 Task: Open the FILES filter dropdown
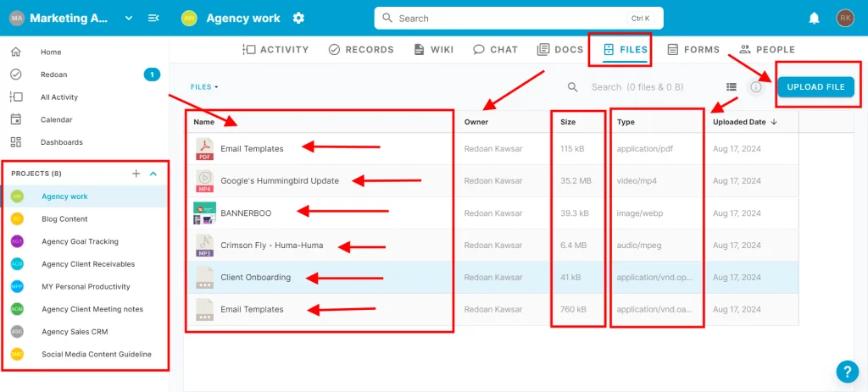point(204,87)
